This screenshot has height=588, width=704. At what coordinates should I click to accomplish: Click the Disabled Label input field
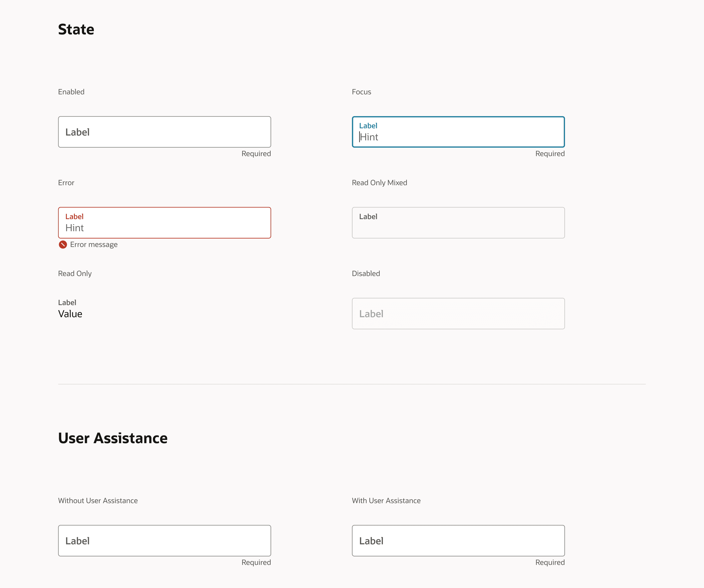(x=458, y=314)
